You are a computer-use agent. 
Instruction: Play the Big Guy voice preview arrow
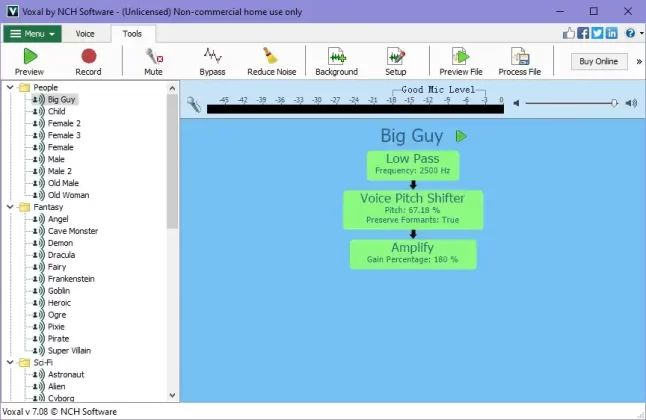tap(461, 136)
